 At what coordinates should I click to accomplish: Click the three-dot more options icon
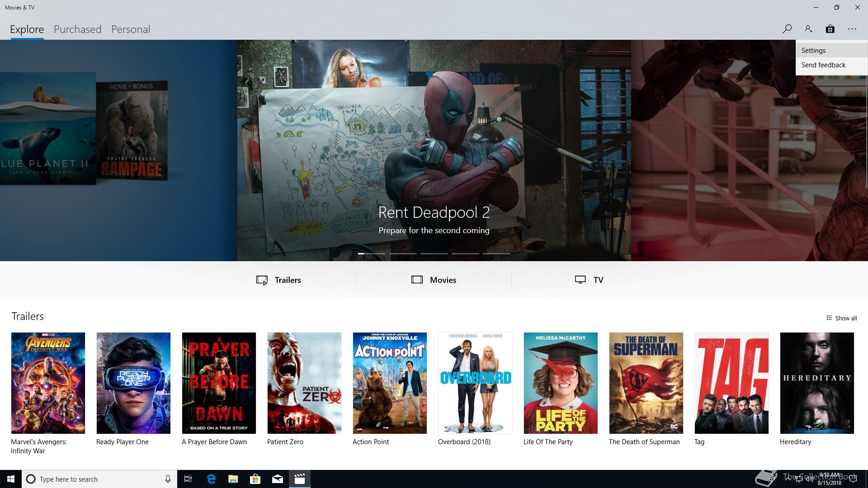852,29
